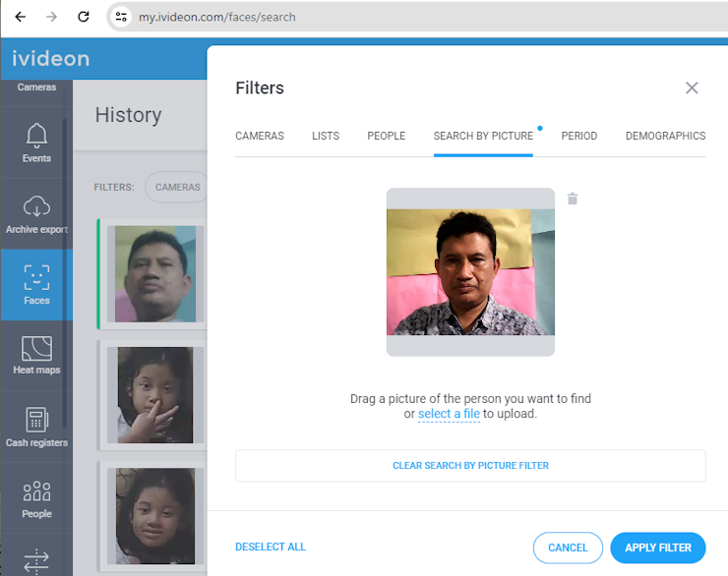Reload the browser page
728x576 pixels.
click(x=83, y=17)
